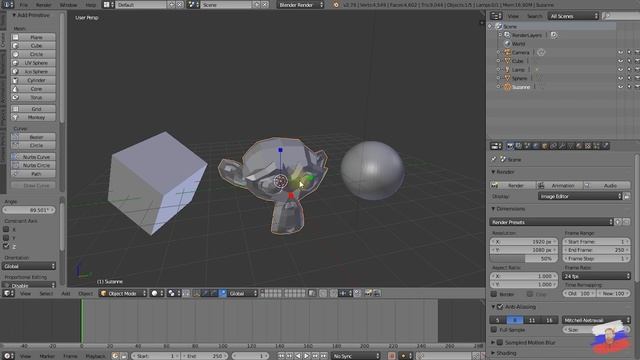
Task: Click the timeline Start frame field
Action: (x=156, y=356)
